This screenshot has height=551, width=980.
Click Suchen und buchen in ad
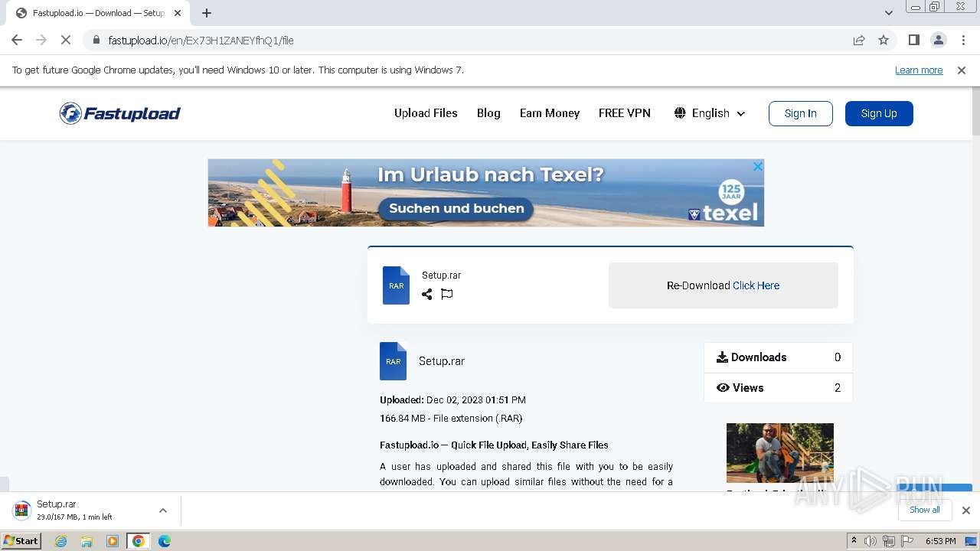tap(456, 208)
